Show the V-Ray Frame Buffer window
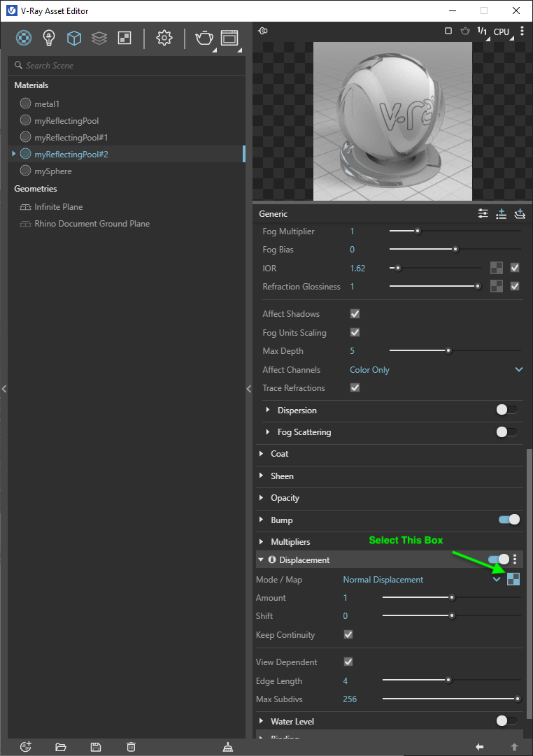This screenshot has width=533, height=756. pyautogui.click(x=229, y=38)
